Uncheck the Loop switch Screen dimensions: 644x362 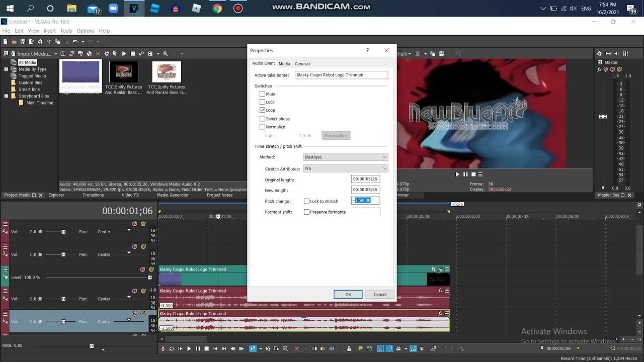(x=262, y=110)
